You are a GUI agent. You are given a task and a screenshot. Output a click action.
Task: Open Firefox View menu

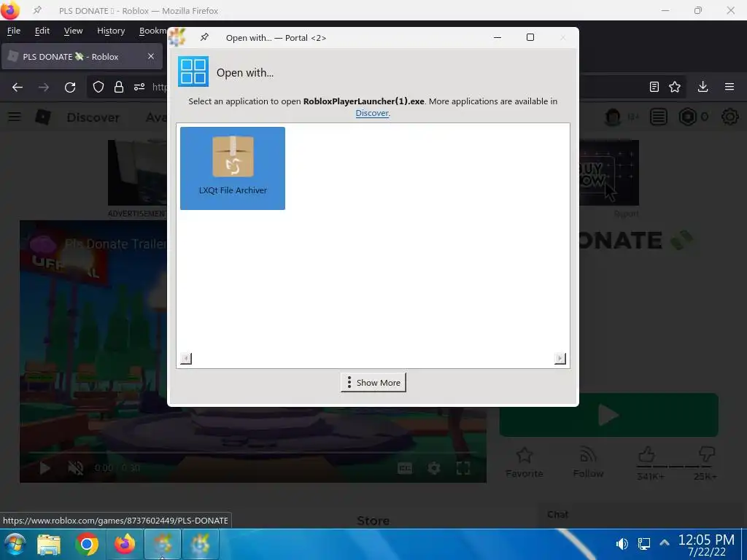(73, 31)
